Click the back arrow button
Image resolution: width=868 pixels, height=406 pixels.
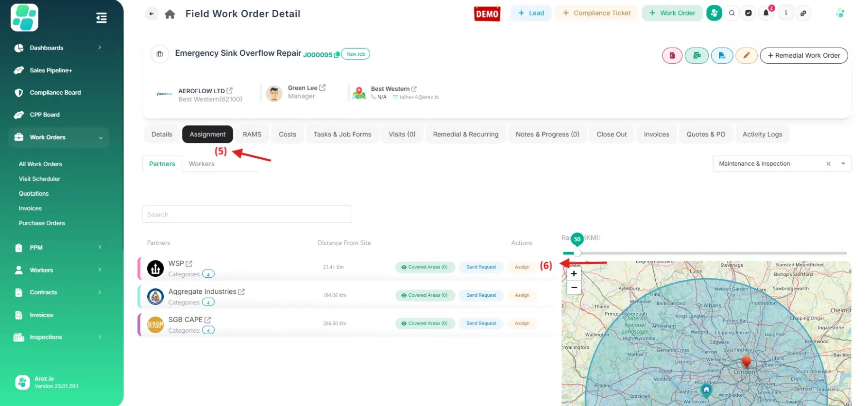tap(152, 14)
